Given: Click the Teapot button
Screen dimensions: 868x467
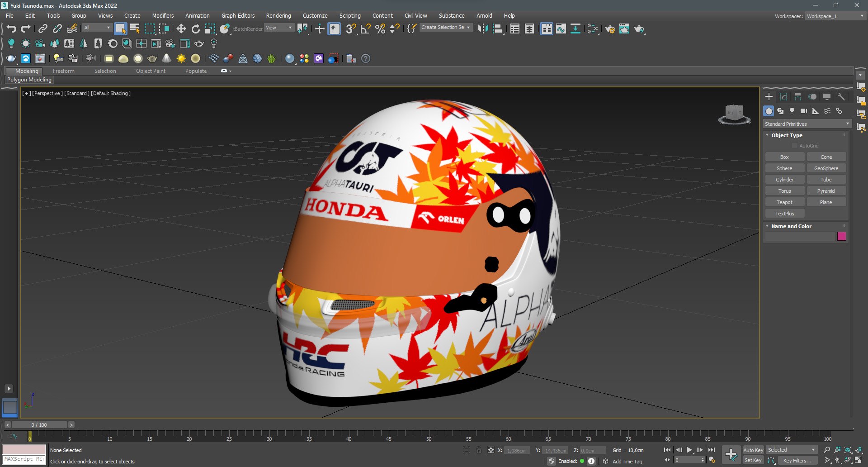Looking at the screenshot, I should click(784, 202).
